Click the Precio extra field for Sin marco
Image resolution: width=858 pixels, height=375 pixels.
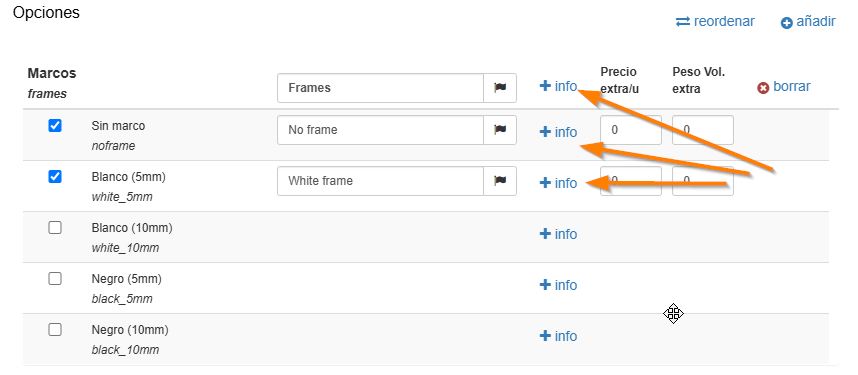(631, 130)
